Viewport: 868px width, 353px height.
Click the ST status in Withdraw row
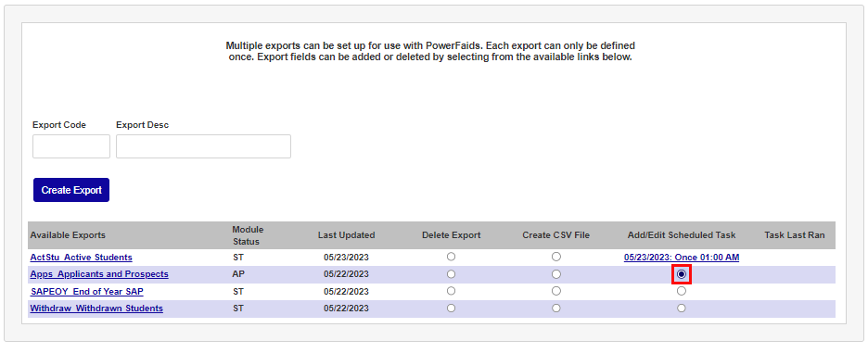click(237, 309)
